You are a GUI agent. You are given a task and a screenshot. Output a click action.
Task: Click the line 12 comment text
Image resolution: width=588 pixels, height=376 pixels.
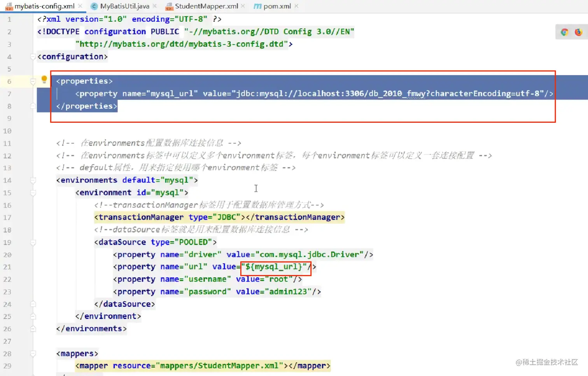[x=274, y=155]
